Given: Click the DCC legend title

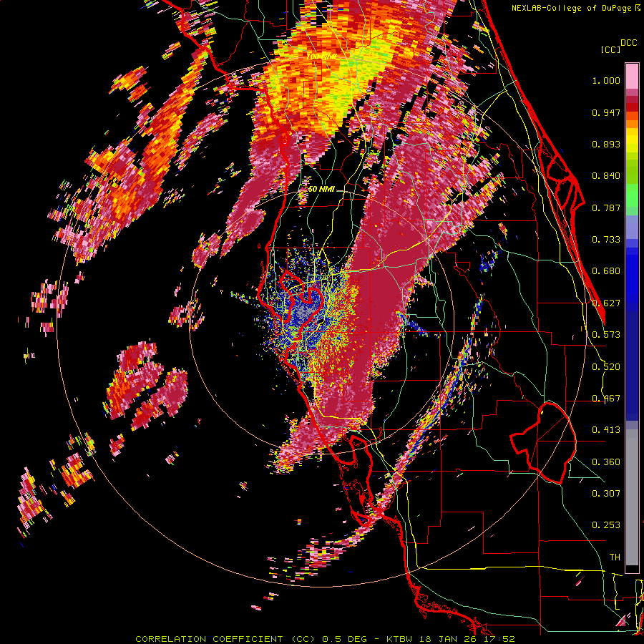Looking at the screenshot, I should (x=628, y=43).
